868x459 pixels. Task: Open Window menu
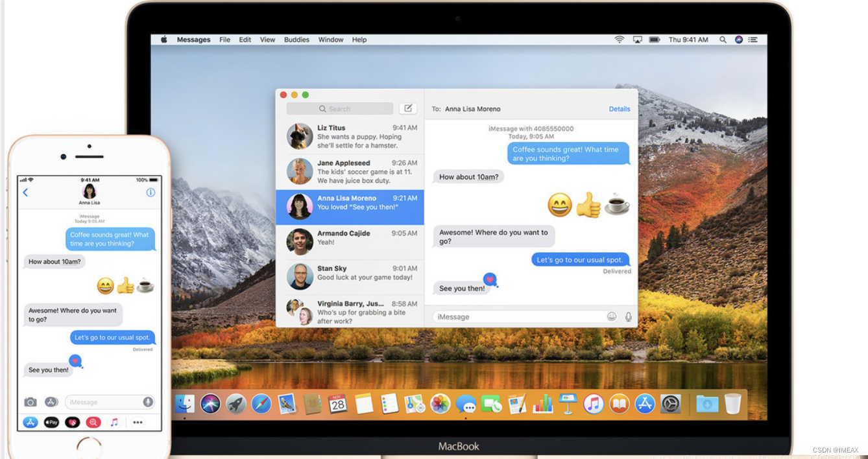coord(331,40)
